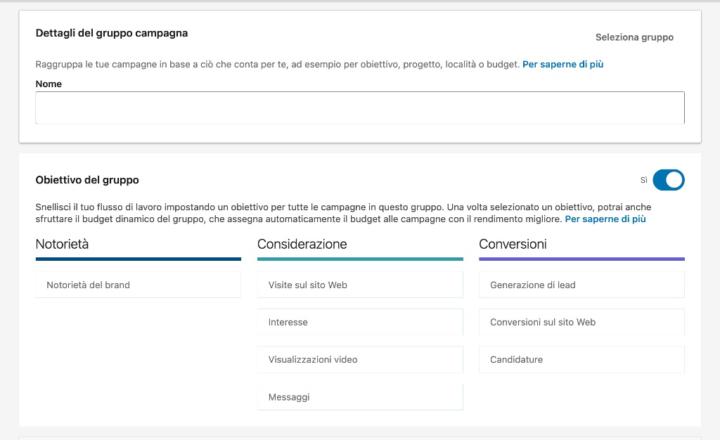Select Notorietà del brand objective
720x440 pixels.
[138, 285]
